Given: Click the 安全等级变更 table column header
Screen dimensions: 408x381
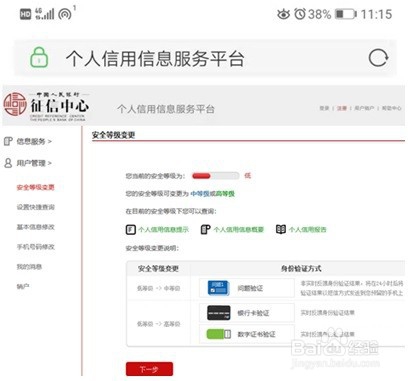Looking at the screenshot, I should (x=158, y=268).
